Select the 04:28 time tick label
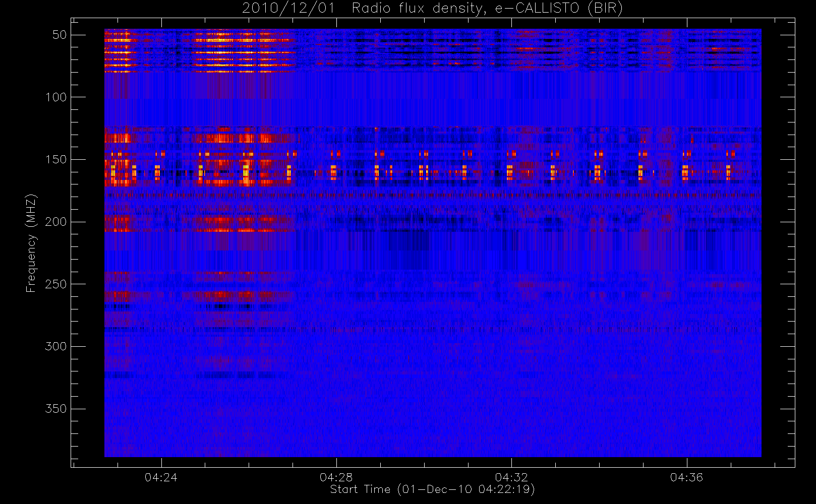This screenshot has height=504, width=816. (336, 477)
